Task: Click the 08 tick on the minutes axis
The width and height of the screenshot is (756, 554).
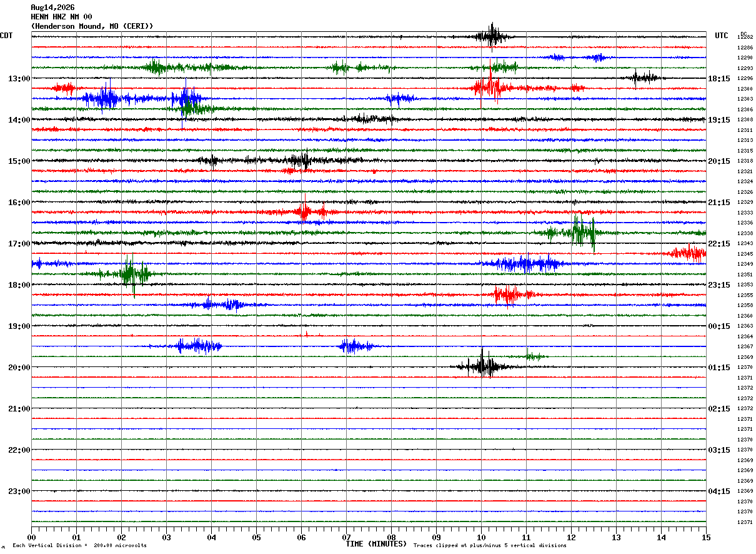Action: tap(391, 537)
